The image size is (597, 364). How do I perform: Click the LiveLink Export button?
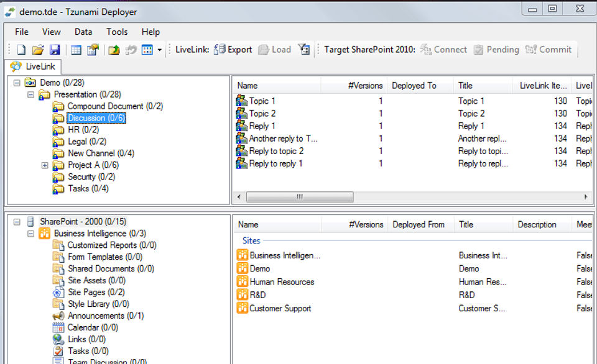(233, 50)
